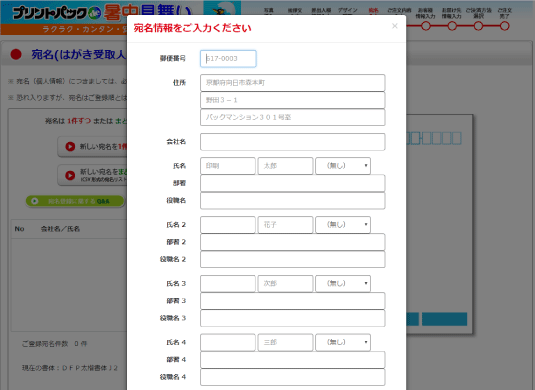This screenshot has width=535, height=390.
Task: Click the 氏名3 first name field
Action: [285, 284]
